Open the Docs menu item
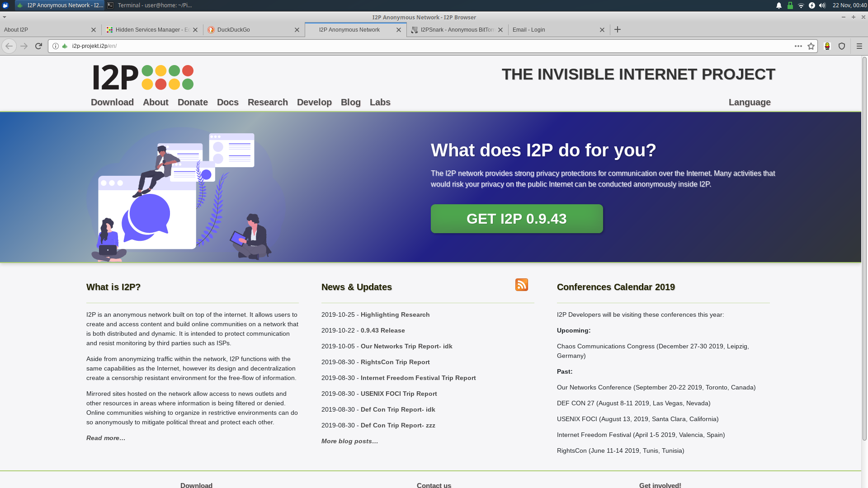This screenshot has height=488, width=868. coord(228,102)
